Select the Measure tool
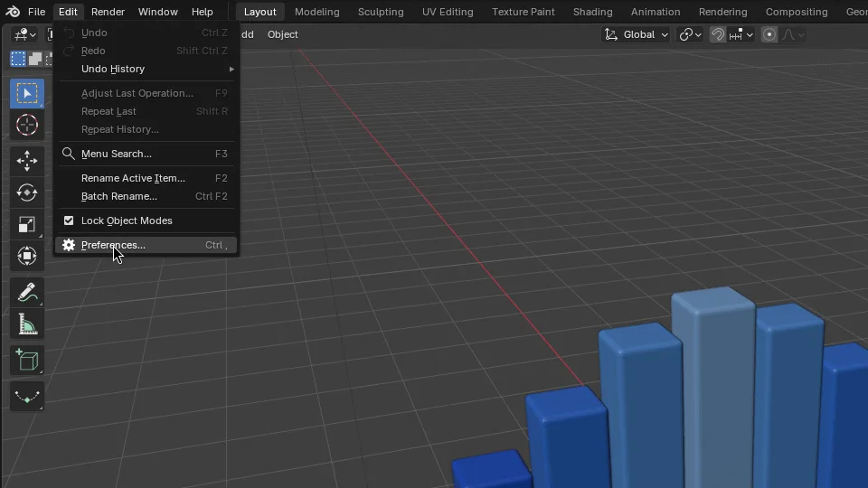Viewport: 868px width, 488px height. [26, 324]
